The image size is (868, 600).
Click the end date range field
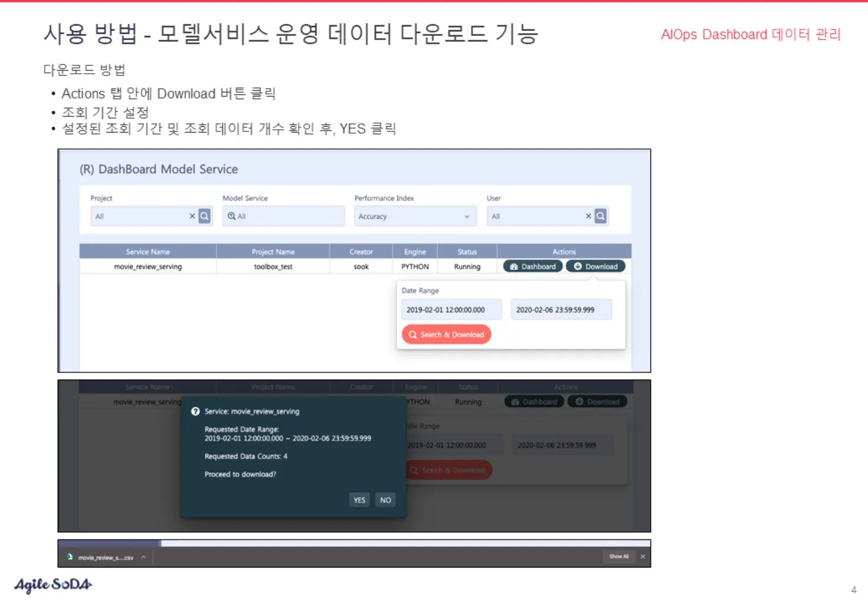click(561, 309)
